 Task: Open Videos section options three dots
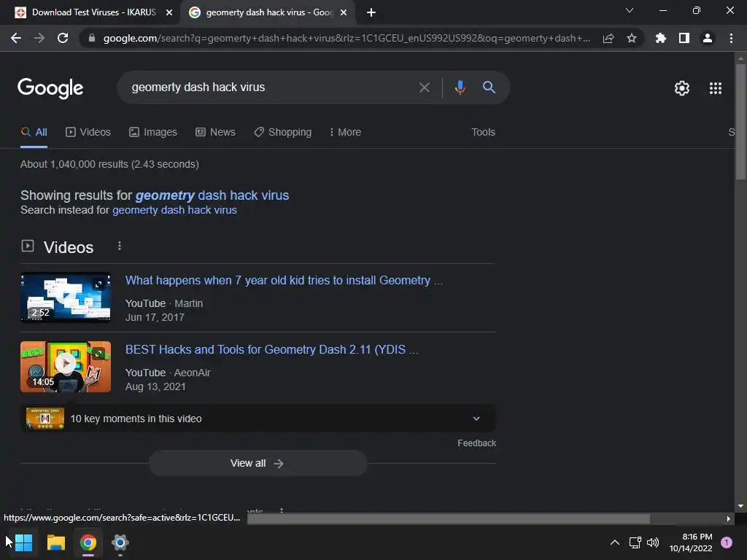[119, 246]
